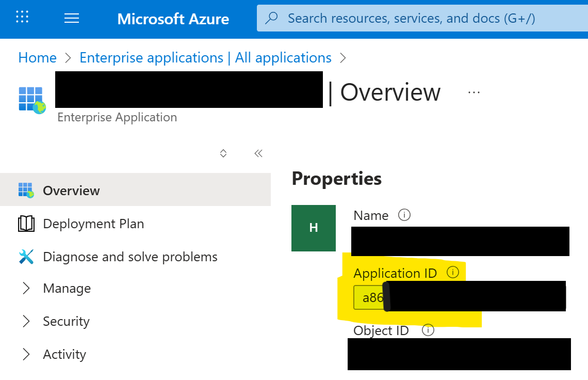Navigate to Home via the breadcrumb link
The image size is (588, 380).
point(37,57)
